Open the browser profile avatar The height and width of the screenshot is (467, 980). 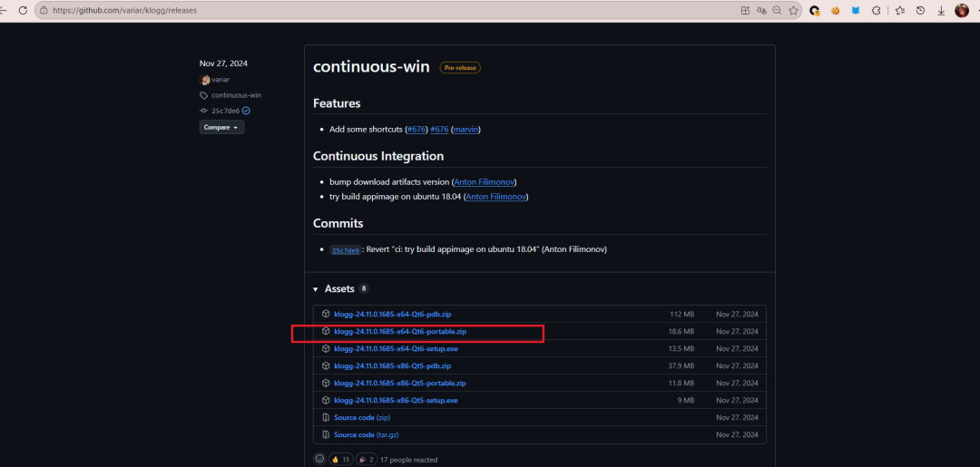coord(961,10)
